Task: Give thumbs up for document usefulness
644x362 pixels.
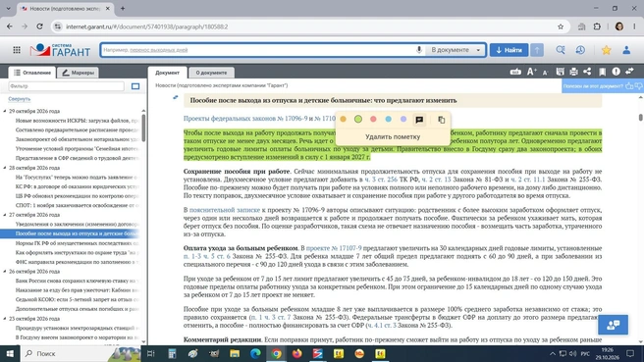Action: click(x=629, y=85)
